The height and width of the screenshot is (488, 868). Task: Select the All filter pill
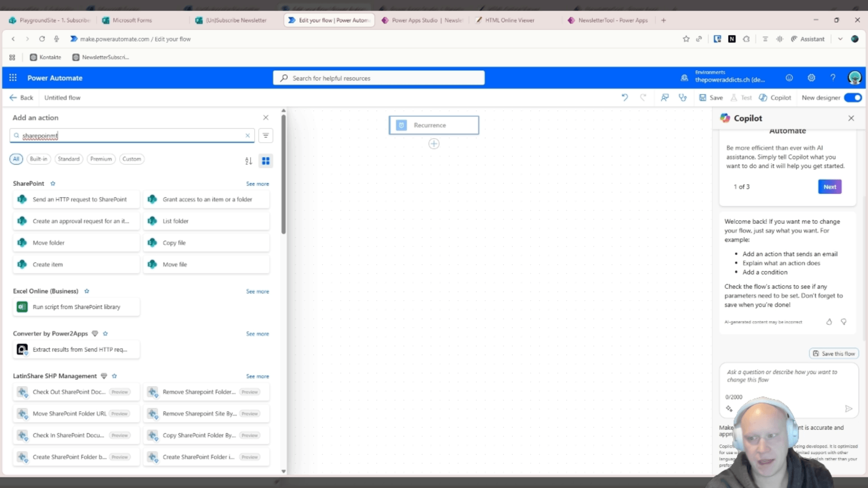16,159
